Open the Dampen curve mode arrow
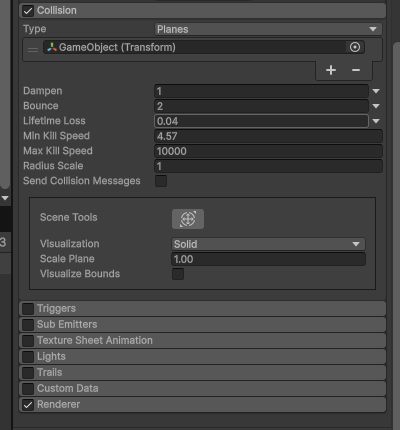The image size is (400, 430). pos(376,91)
